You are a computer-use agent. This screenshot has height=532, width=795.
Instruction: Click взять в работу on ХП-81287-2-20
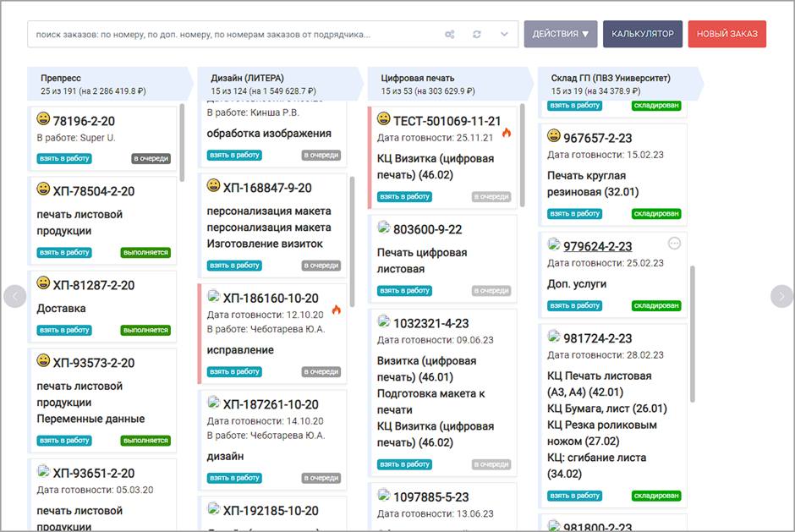click(x=64, y=330)
